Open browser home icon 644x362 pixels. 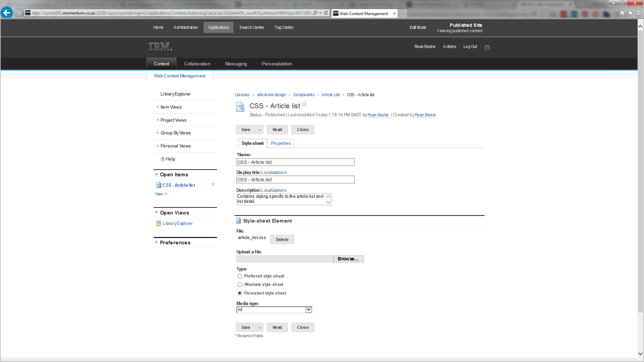click(622, 13)
